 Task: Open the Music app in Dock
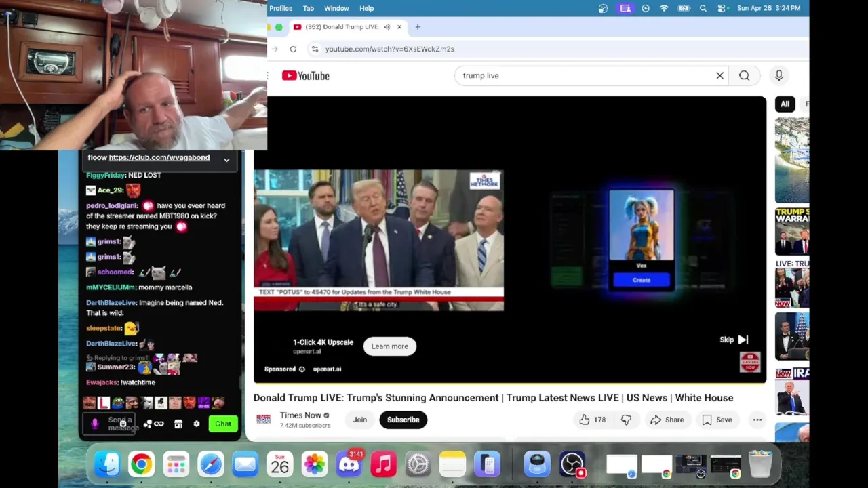383,464
